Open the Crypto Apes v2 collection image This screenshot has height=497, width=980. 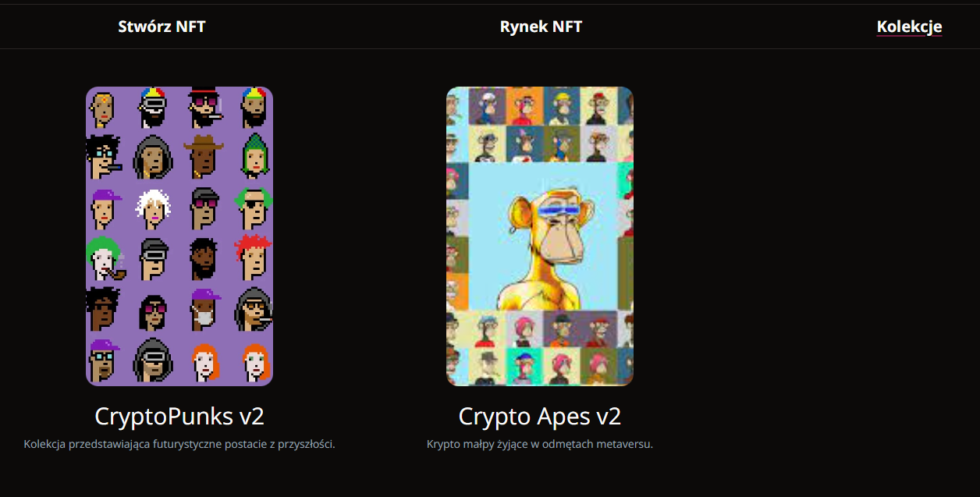pyautogui.click(x=540, y=236)
